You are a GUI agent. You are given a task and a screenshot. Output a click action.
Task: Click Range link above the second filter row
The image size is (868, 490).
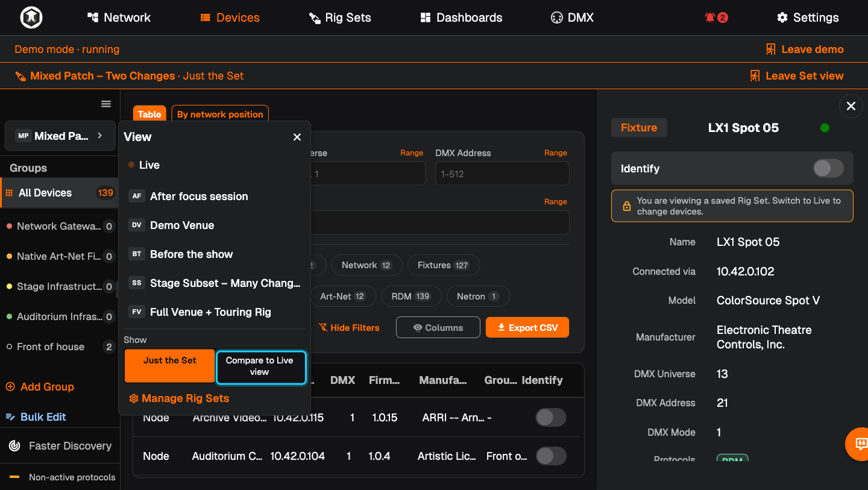click(x=556, y=202)
